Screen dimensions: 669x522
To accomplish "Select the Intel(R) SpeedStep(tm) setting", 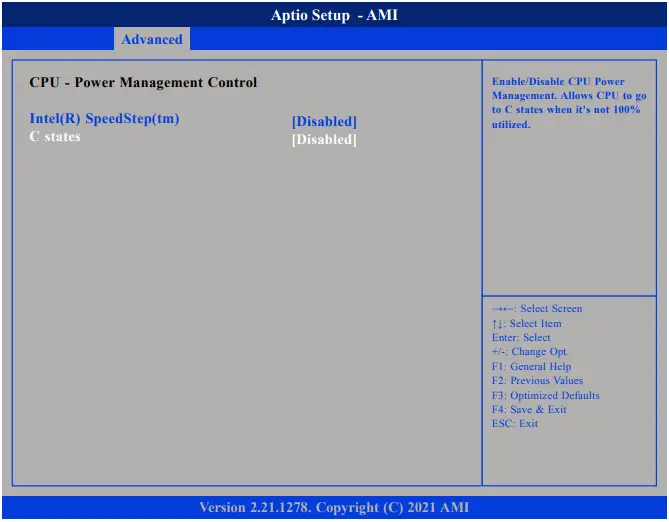I will coord(104,119).
